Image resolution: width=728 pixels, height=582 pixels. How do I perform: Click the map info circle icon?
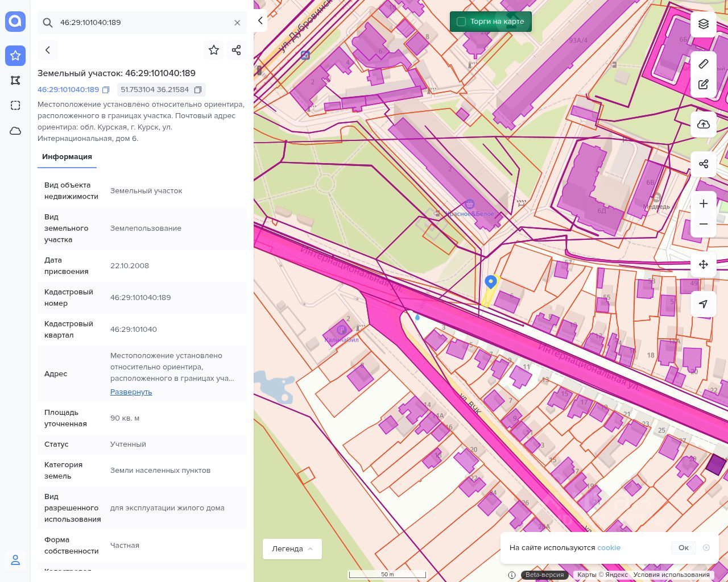512,575
